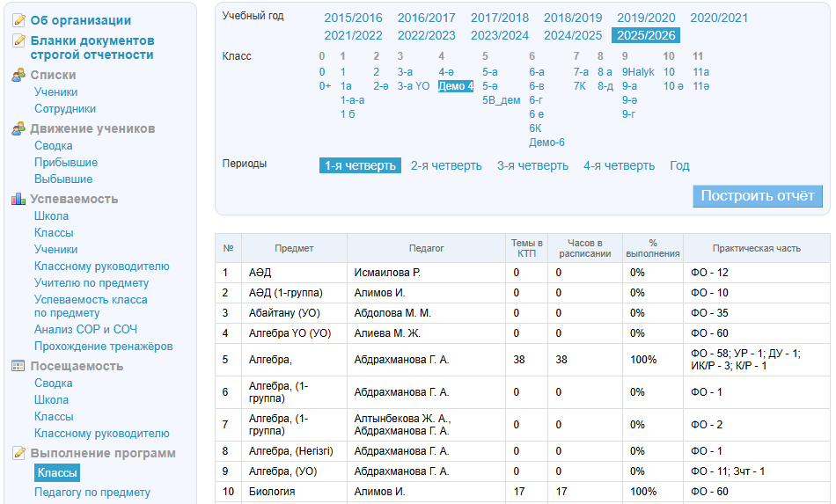Open Анализ СОР и СОЧ report
This screenshot has height=504, width=836.
(85, 330)
